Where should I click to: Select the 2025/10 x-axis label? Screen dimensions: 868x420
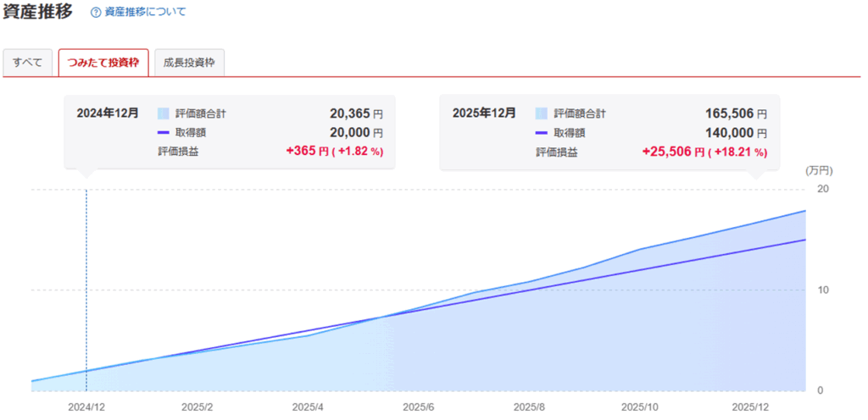click(x=639, y=406)
